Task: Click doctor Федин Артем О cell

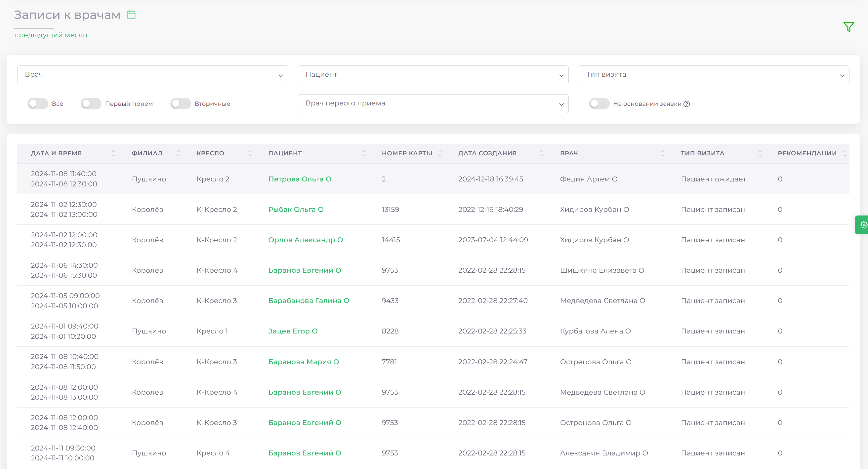Action: click(589, 179)
